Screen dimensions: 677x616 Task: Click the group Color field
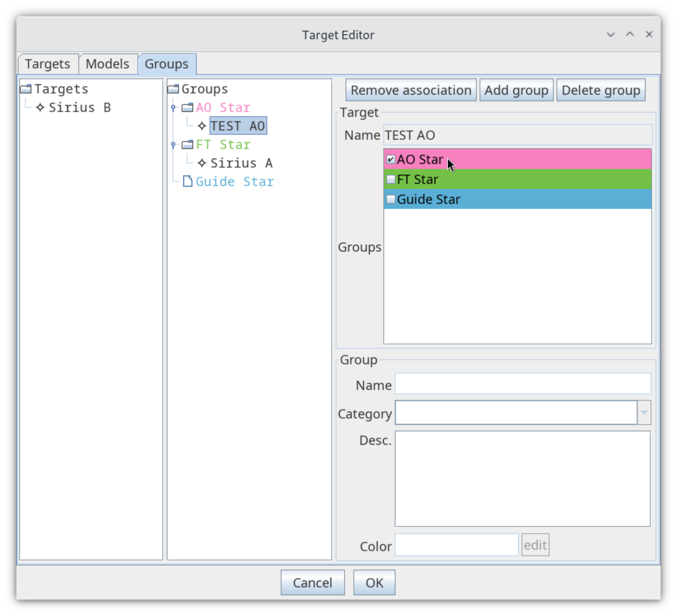[x=456, y=545]
